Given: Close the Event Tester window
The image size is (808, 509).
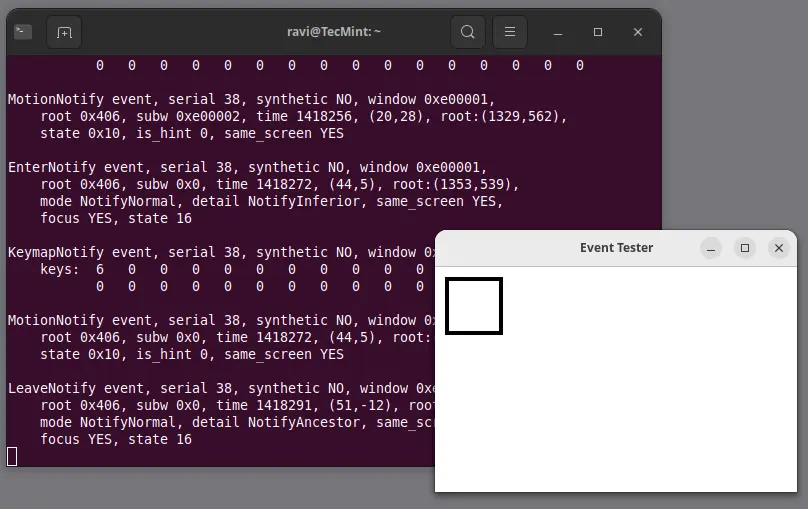Looking at the screenshot, I should (779, 248).
